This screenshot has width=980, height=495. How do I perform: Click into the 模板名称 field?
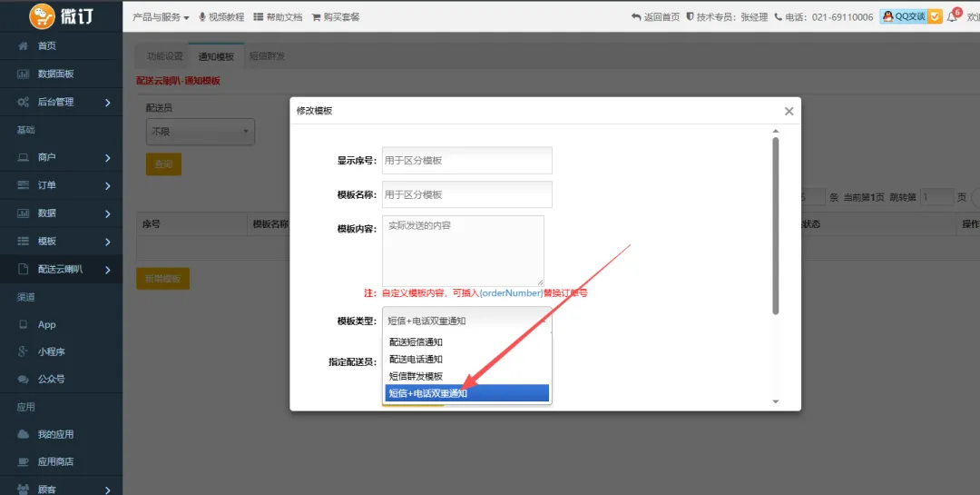click(x=467, y=194)
